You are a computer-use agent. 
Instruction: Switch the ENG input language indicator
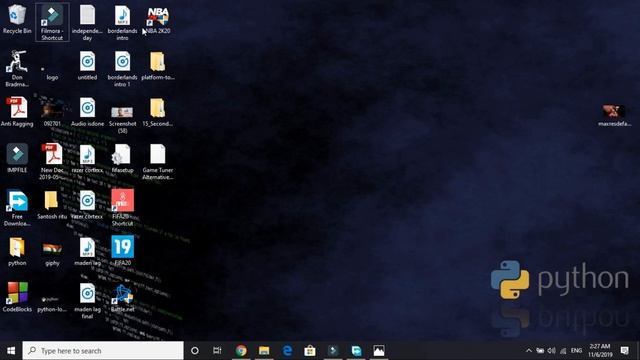[x=576, y=351]
